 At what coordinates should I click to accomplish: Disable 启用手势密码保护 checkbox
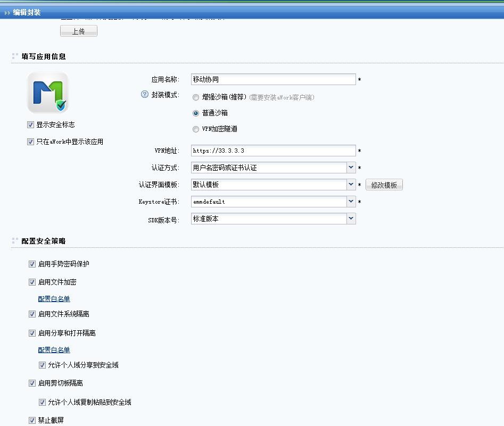pyautogui.click(x=32, y=264)
